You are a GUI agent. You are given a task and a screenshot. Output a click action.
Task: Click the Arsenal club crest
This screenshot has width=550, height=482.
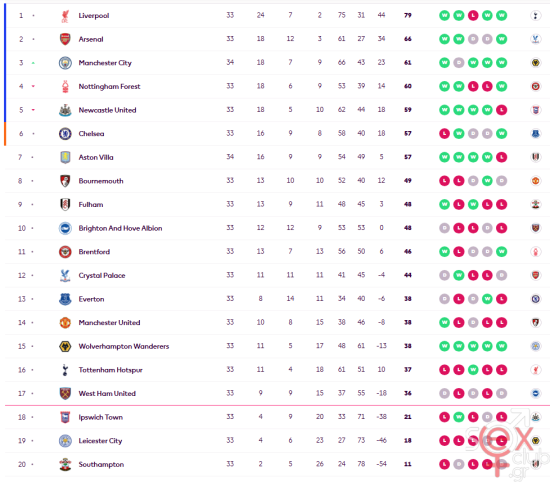[x=65, y=39]
